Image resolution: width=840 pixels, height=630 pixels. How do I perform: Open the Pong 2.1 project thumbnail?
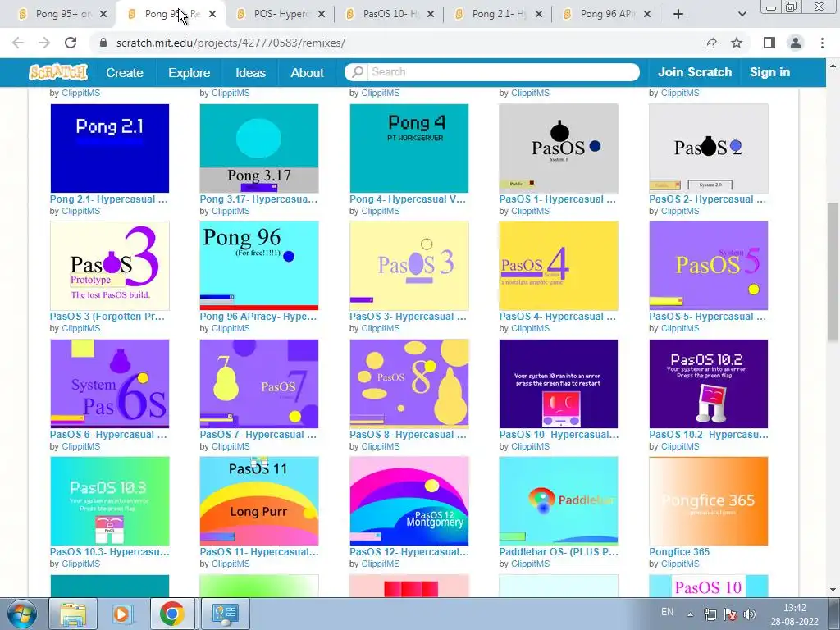110,148
